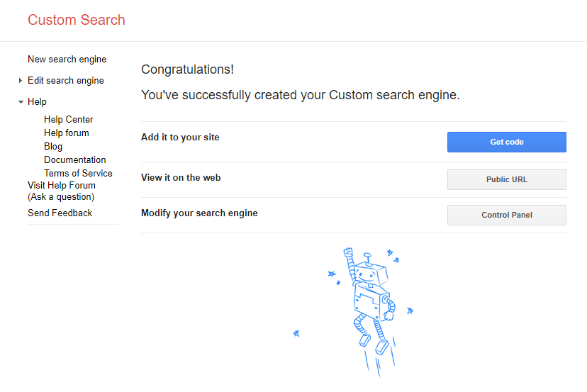This screenshot has width=587, height=392.
Task: Click Visit Help Forum link
Action: (x=62, y=186)
